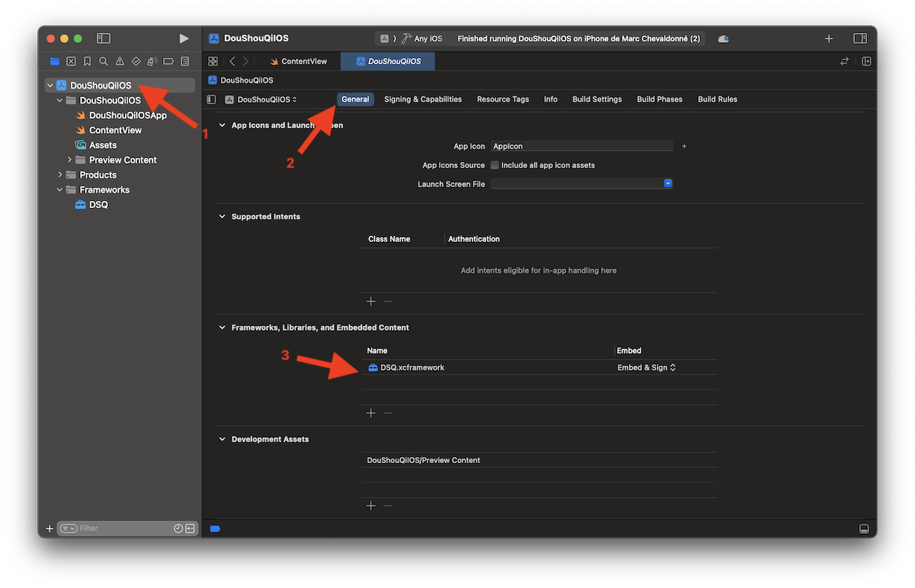Open the Launch Screen File dropdown
Viewport: 915px width, 588px height.
(582, 184)
